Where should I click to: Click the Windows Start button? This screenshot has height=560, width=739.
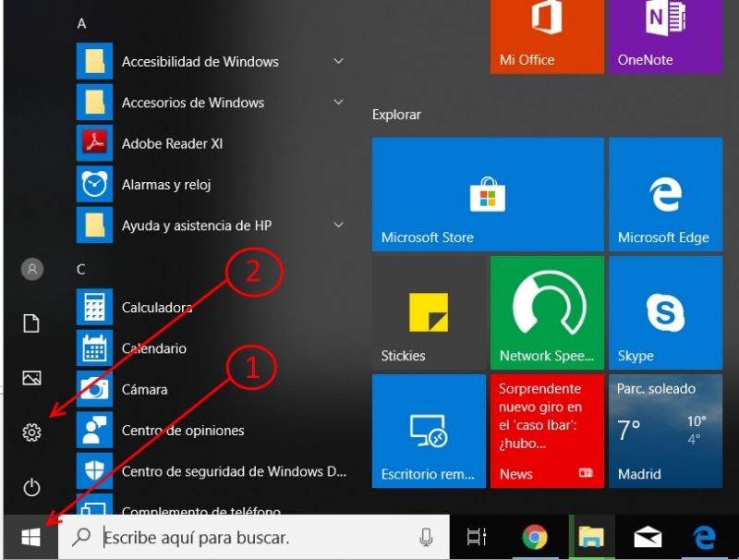coord(30,537)
